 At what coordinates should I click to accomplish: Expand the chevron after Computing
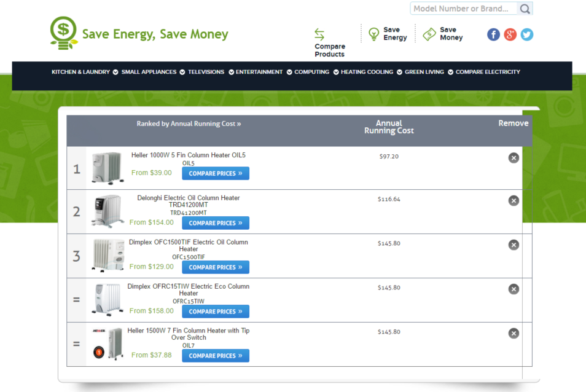(x=336, y=72)
